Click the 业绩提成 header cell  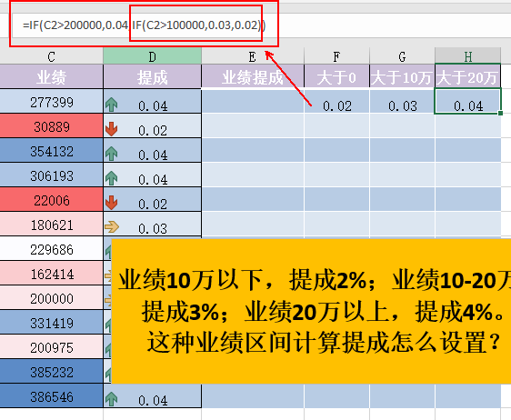point(253,77)
